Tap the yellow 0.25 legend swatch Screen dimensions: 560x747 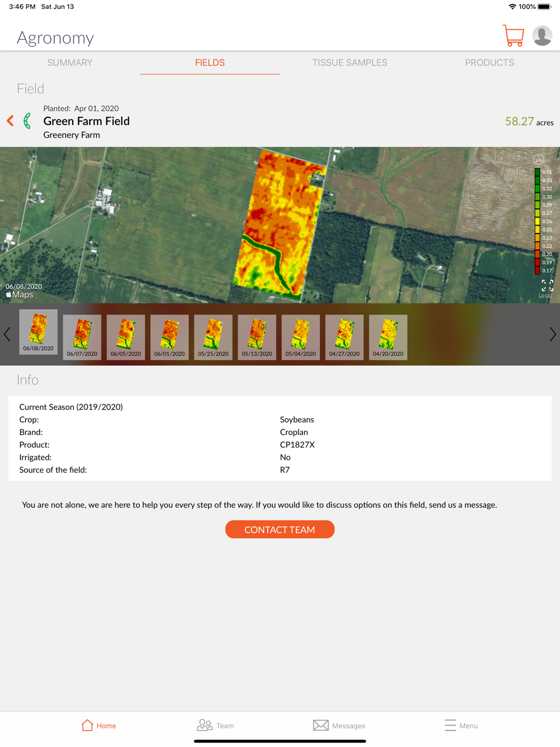(x=538, y=230)
